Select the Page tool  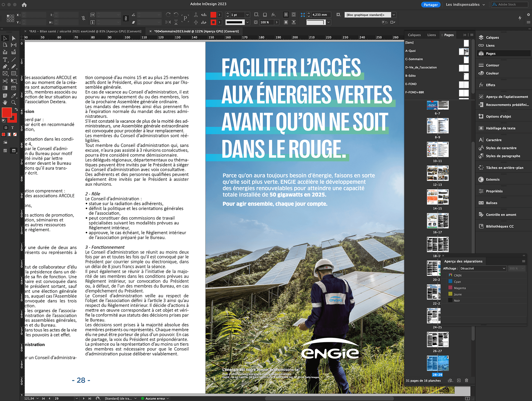tap(5, 45)
